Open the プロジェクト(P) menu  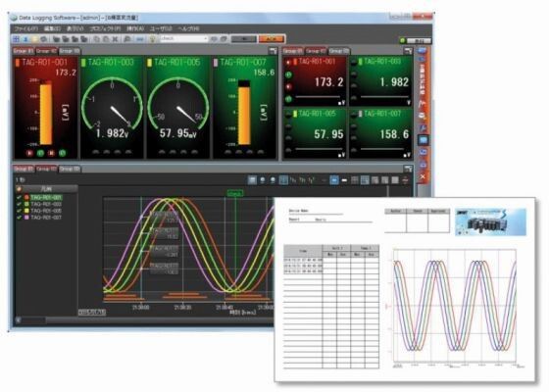(105, 28)
